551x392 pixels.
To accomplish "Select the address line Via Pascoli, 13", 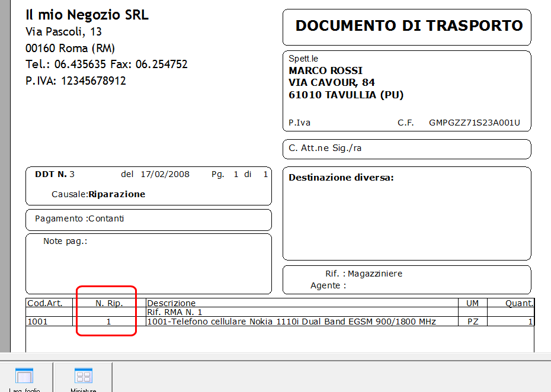I will 63,31.
